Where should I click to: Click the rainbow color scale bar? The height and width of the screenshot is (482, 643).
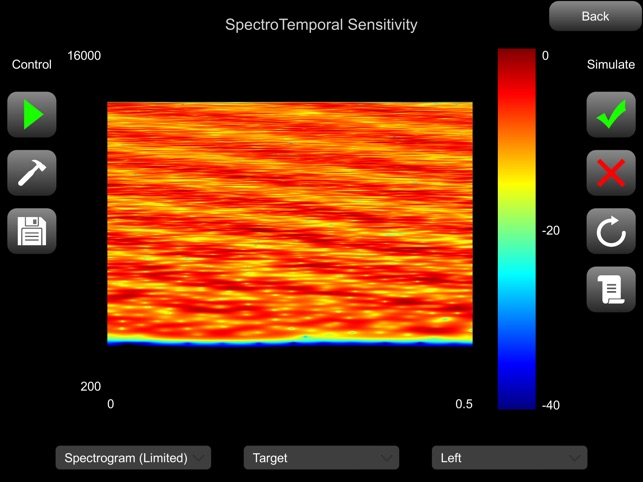click(x=517, y=229)
